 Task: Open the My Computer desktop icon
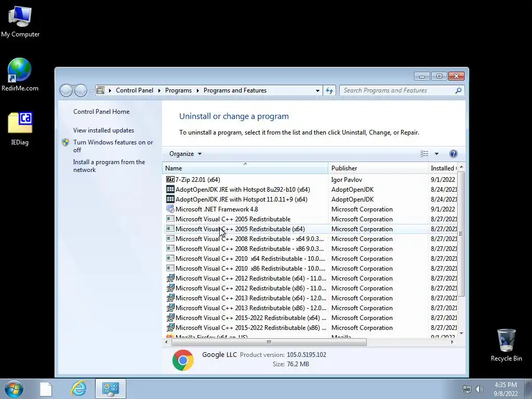pyautogui.click(x=20, y=22)
